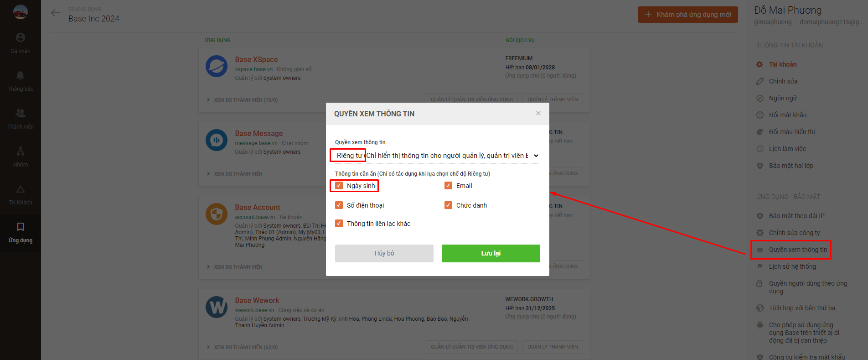This screenshot has width=868, height=360.
Task: Open Lịch sử hệ thống menu item
Action: coord(792,266)
